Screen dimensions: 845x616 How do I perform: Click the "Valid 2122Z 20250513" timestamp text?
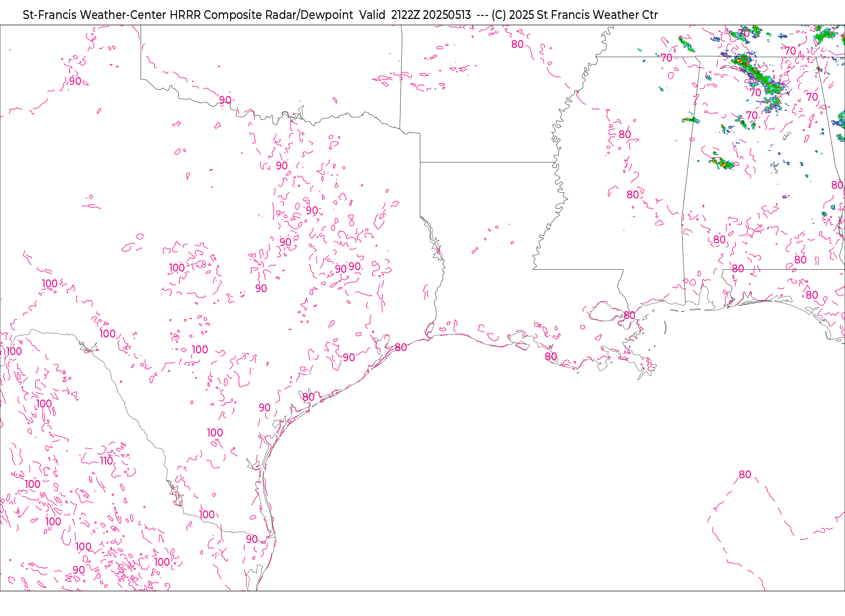(415, 15)
